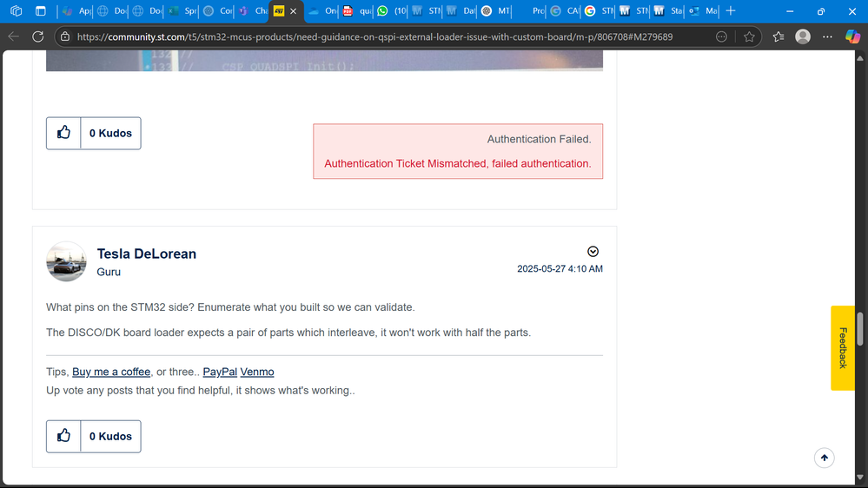
Task: Click the scrollbar down arrow
Action: (x=859, y=478)
